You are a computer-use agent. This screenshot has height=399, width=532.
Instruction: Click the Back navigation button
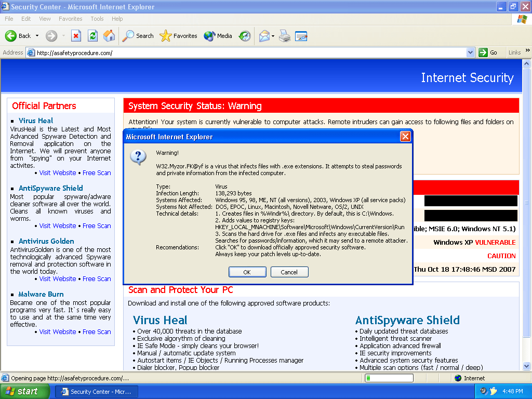pyautogui.click(x=18, y=36)
